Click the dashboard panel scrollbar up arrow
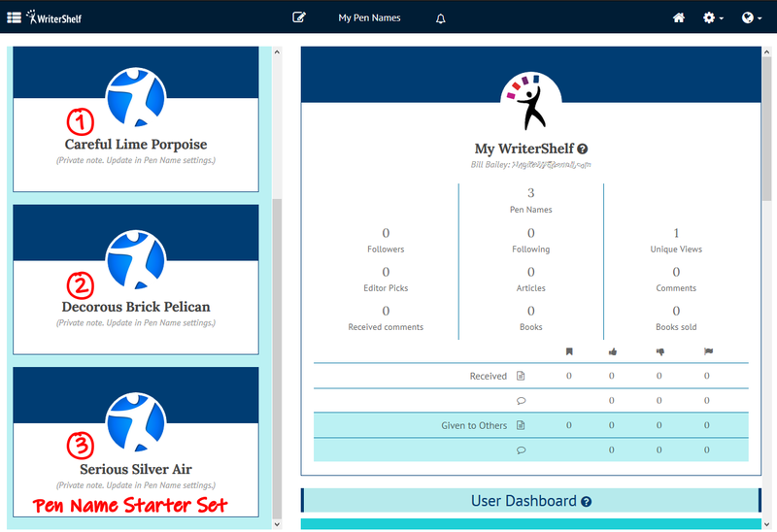 pyautogui.click(x=767, y=51)
